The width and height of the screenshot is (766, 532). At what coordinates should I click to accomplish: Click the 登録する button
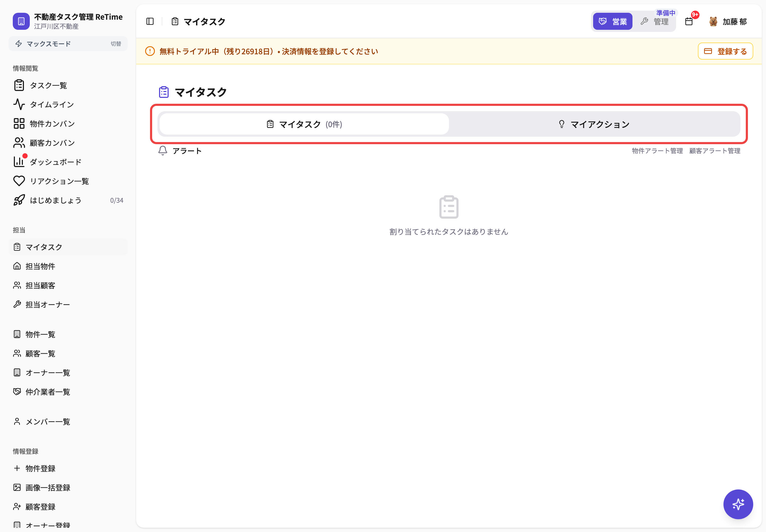click(x=725, y=51)
